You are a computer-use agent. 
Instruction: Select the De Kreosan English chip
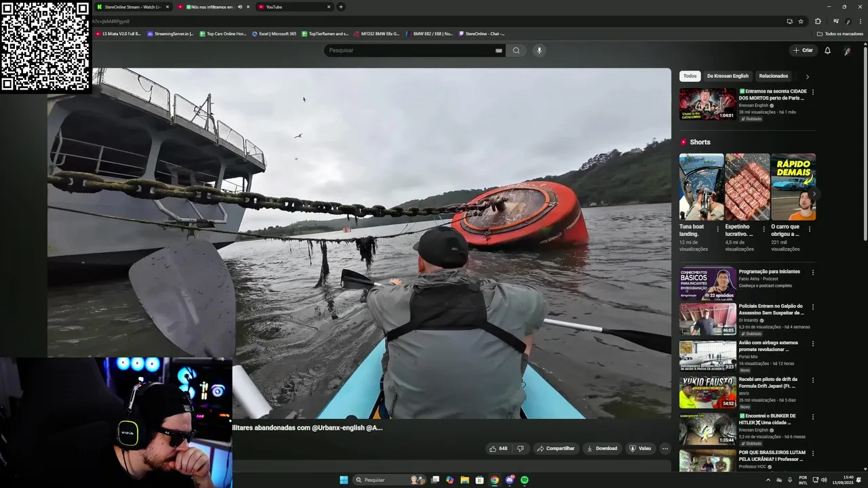click(728, 76)
